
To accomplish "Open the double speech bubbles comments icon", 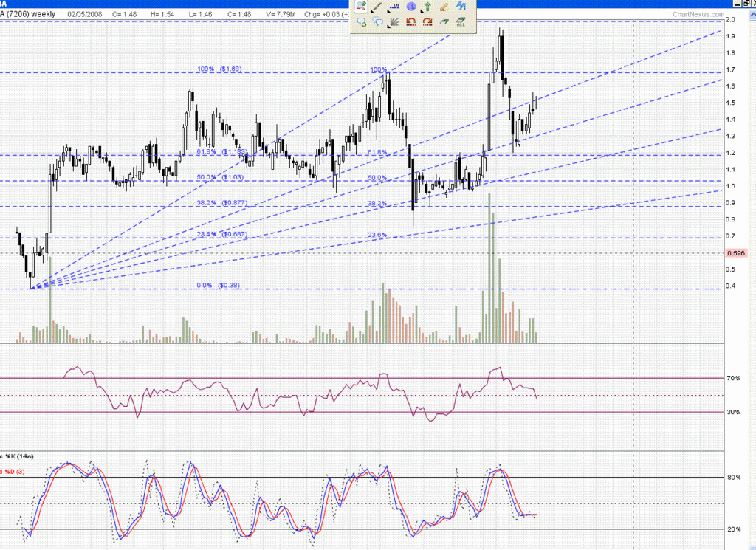I will (377, 22).
